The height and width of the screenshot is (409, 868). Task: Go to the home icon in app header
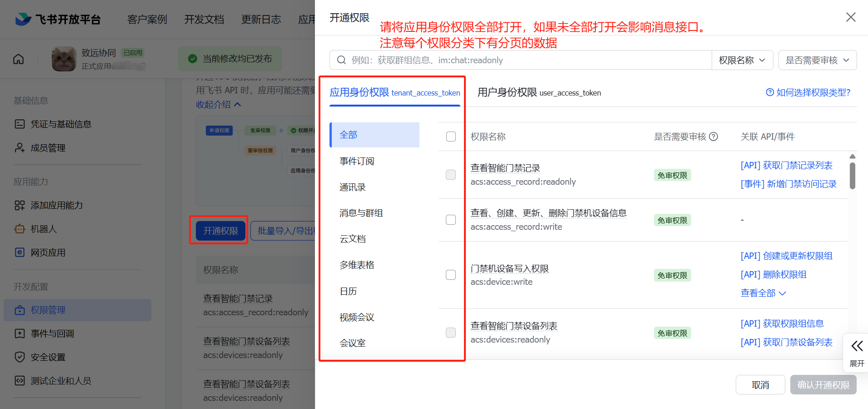(19, 59)
